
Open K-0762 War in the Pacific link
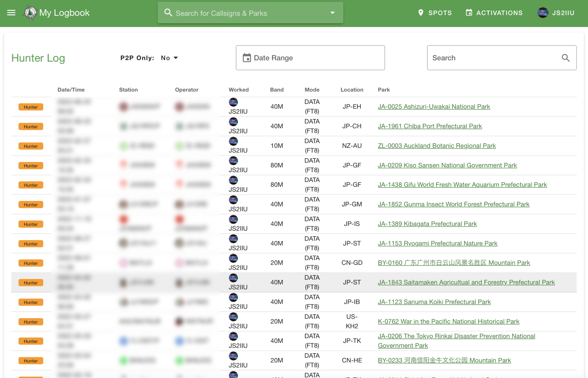point(448,322)
